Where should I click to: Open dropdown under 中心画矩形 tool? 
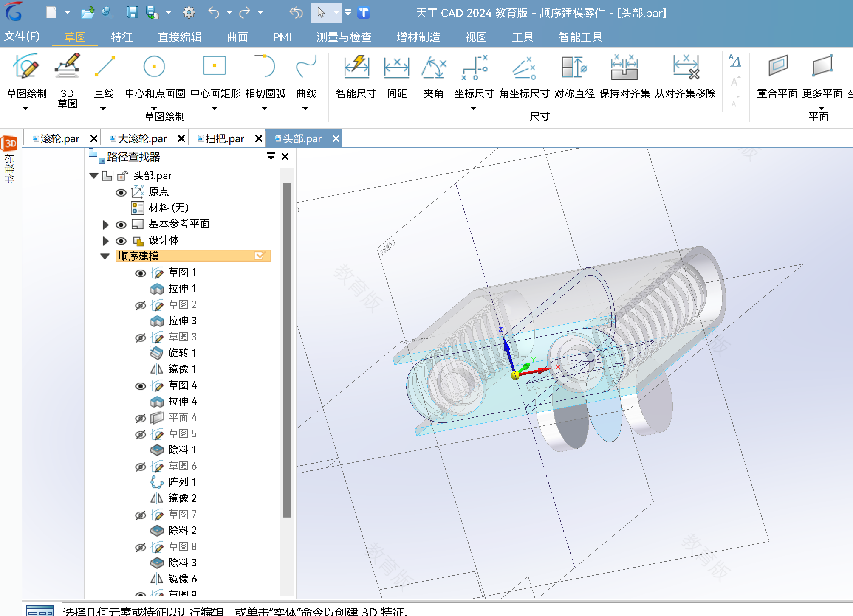click(215, 109)
